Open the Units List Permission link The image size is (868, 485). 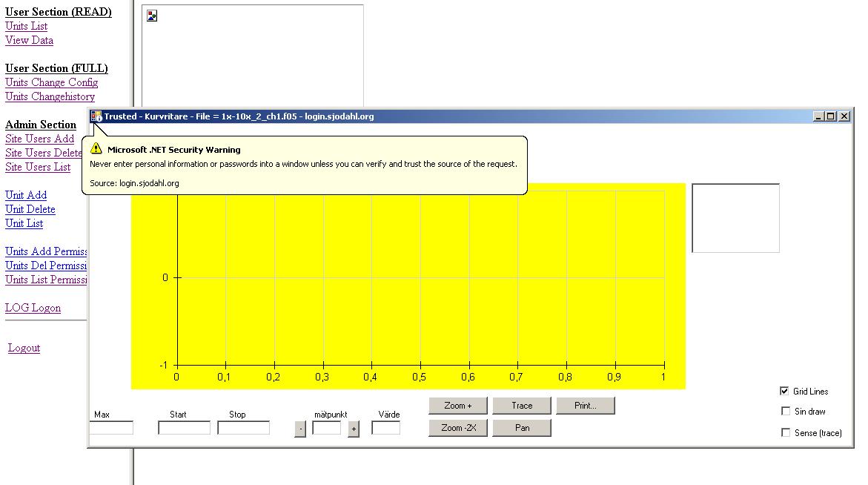[46, 280]
